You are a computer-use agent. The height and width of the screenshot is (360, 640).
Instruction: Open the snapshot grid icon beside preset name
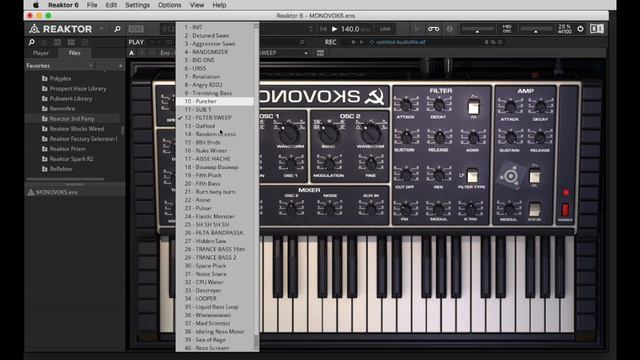click(320, 53)
